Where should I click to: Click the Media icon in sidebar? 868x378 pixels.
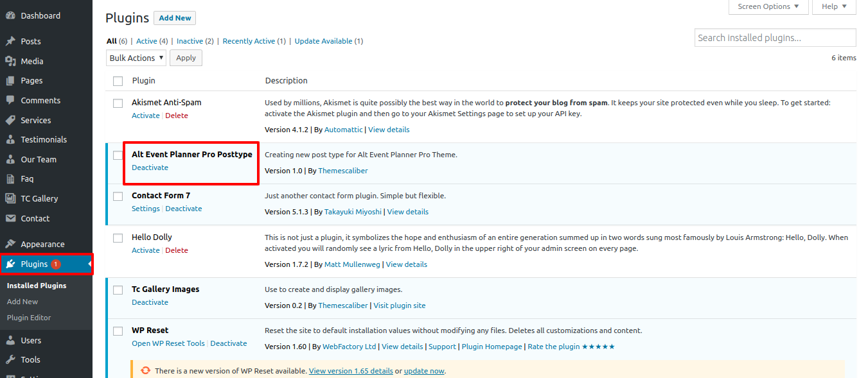point(10,61)
